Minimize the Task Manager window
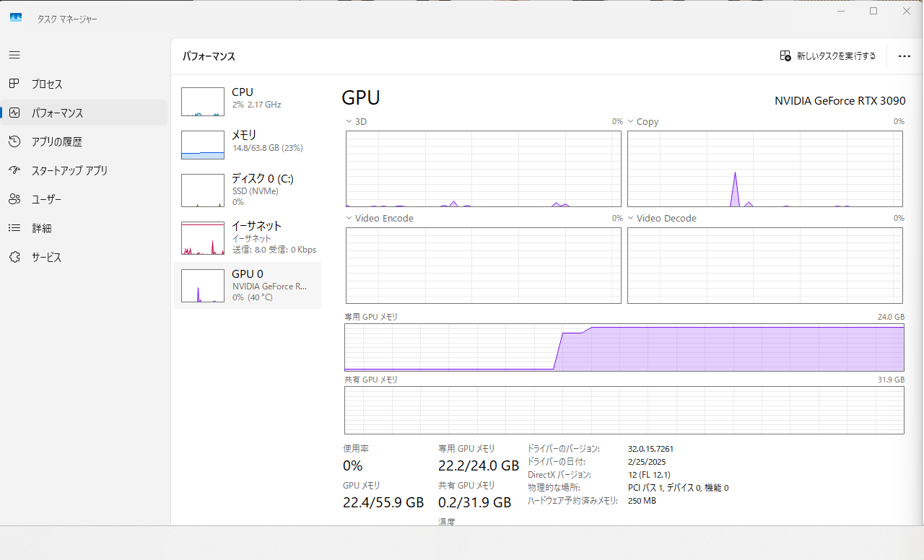 tap(840, 11)
